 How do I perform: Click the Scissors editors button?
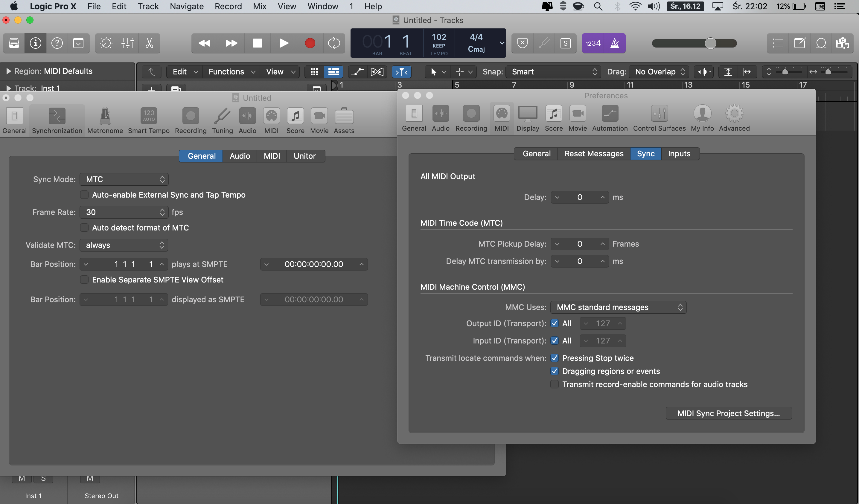pos(149,43)
